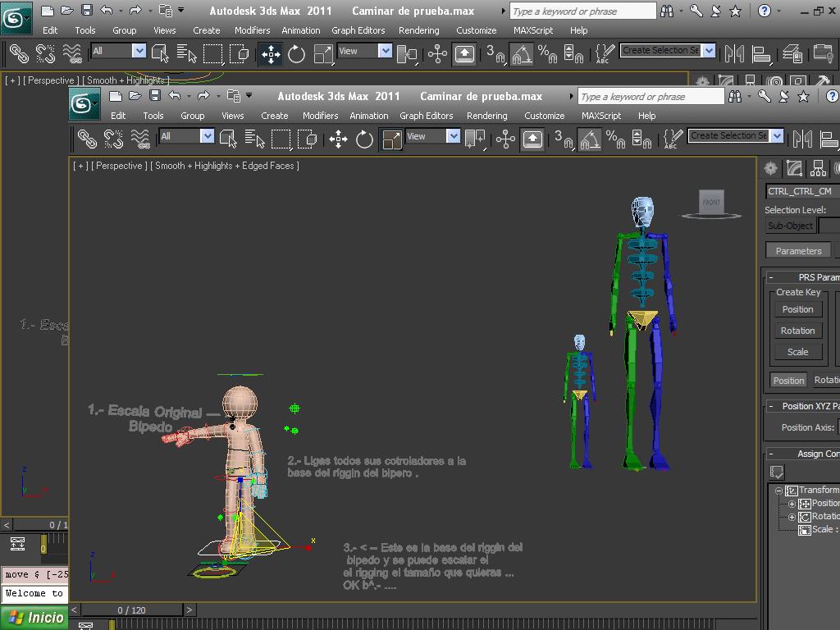Click Unlink Selection in front window toolbar
Screen dimensions: 840x630
113,139
